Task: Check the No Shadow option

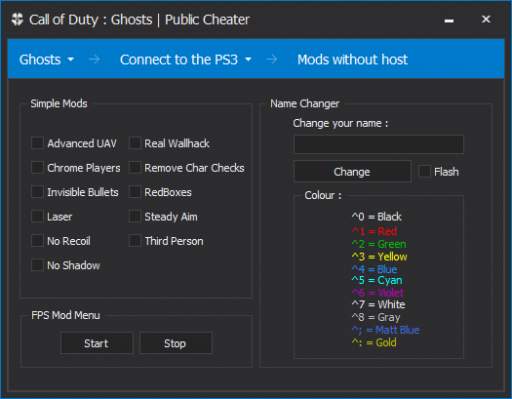Action: (x=37, y=265)
